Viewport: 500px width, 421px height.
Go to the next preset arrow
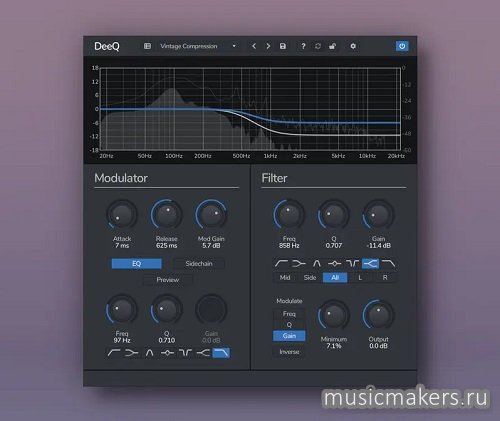268,46
